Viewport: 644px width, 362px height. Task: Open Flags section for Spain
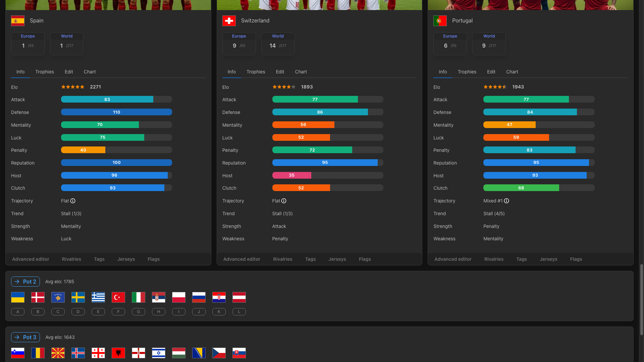(154, 259)
